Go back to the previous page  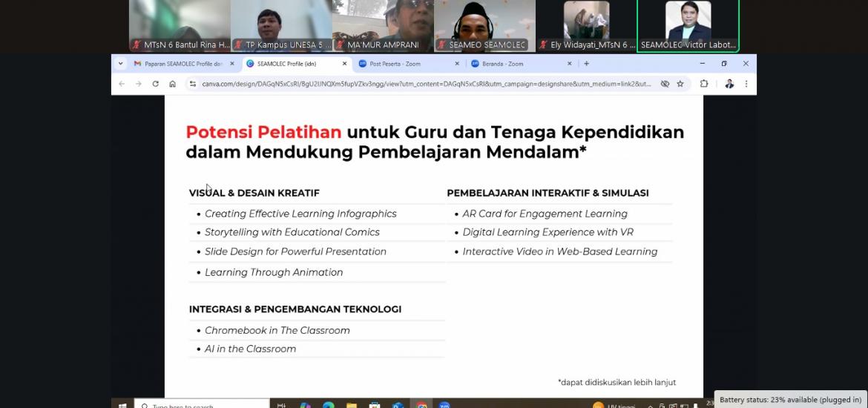122,84
